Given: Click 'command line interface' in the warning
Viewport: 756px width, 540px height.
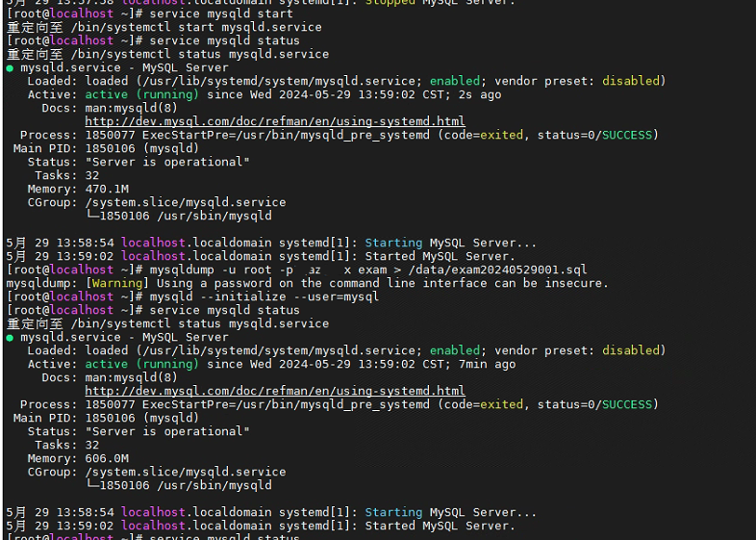Looking at the screenshot, I should pos(408,283).
